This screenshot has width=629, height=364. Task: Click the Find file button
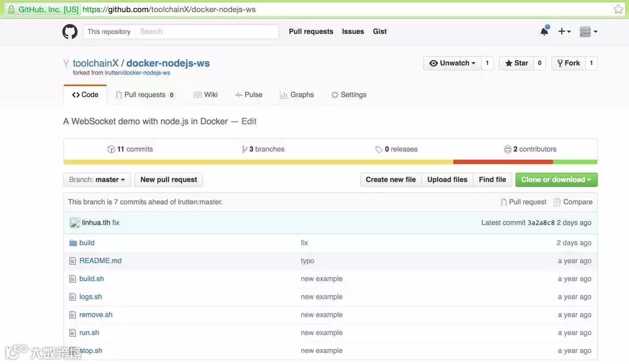[492, 180]
